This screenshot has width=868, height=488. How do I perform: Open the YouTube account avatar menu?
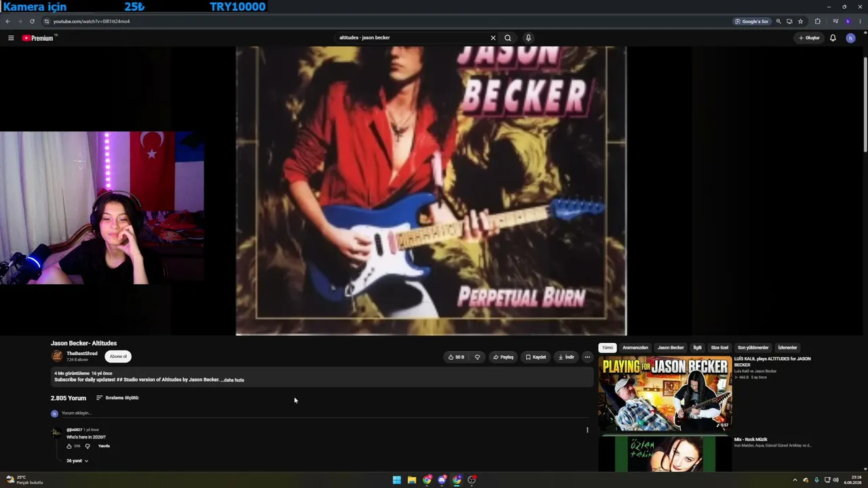click(850, 38)
